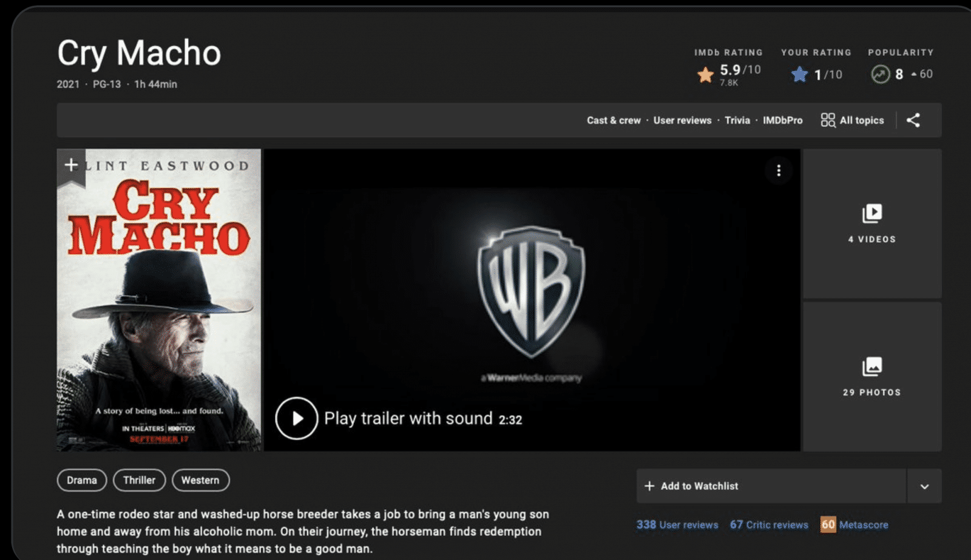971x560 pixels.
Task: Click the 1h 44min runtime text
Action: coord(155,84)
